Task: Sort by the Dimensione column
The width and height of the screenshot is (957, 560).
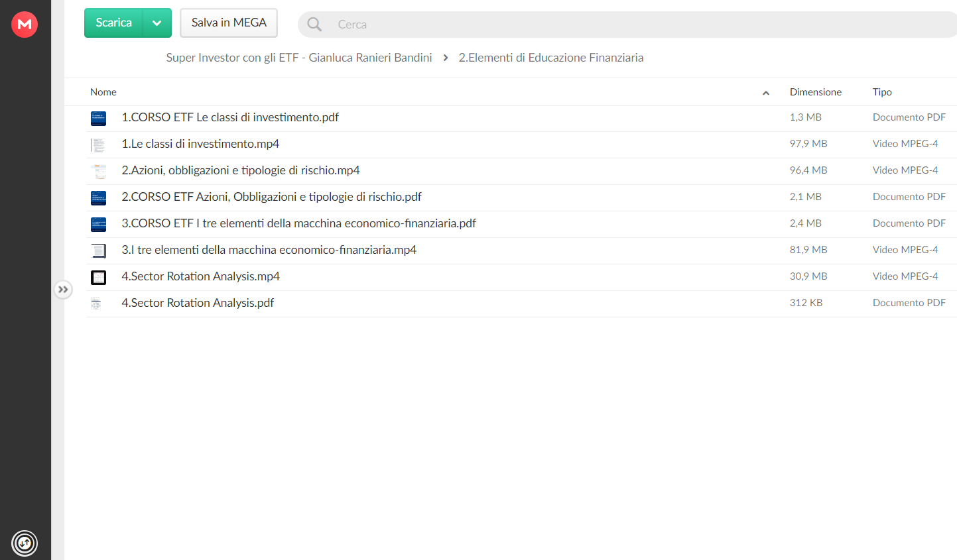Action: click(815, 92)
